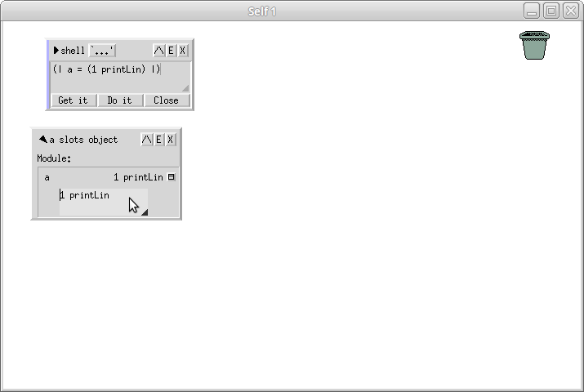Expand the shell outliner triangle

(56, 51)
